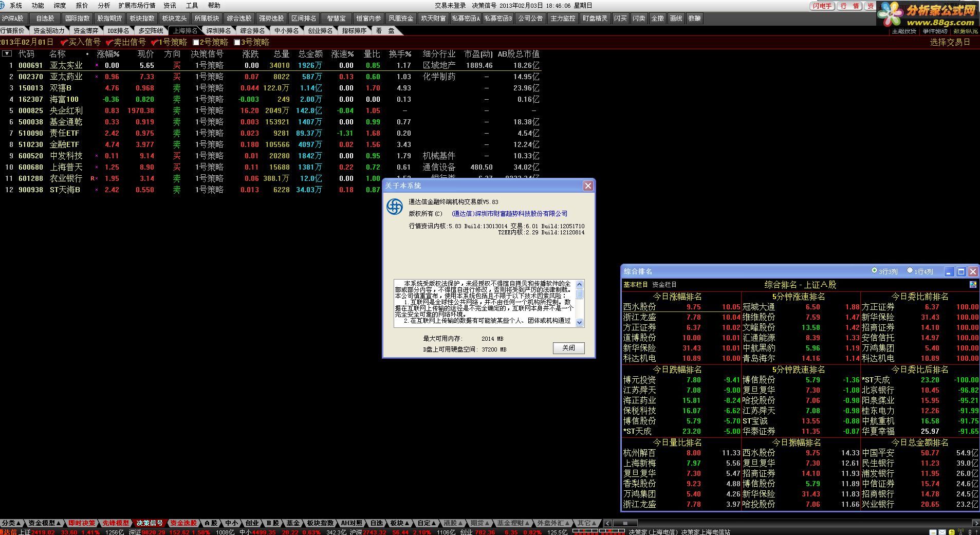
Task: Open the 深圳市财富趋势科技 company link
Action: (x=510, y=214)
